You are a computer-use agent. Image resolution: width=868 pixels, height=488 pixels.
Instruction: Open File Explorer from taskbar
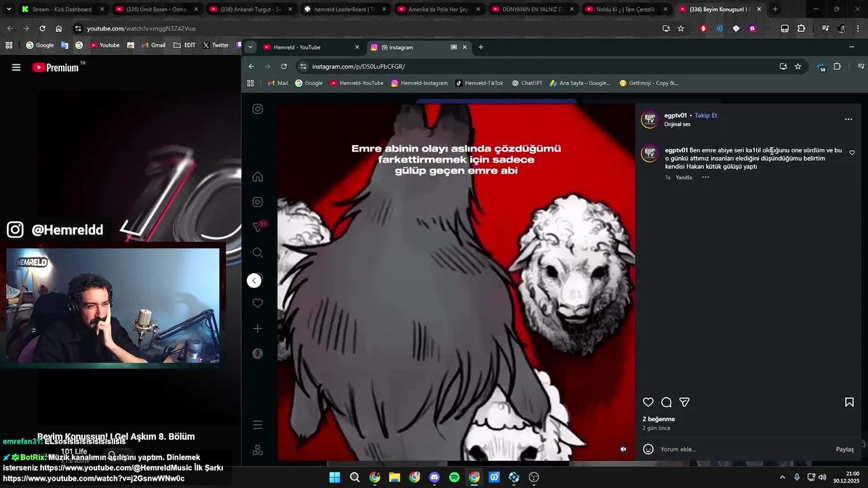pos(395,477)
